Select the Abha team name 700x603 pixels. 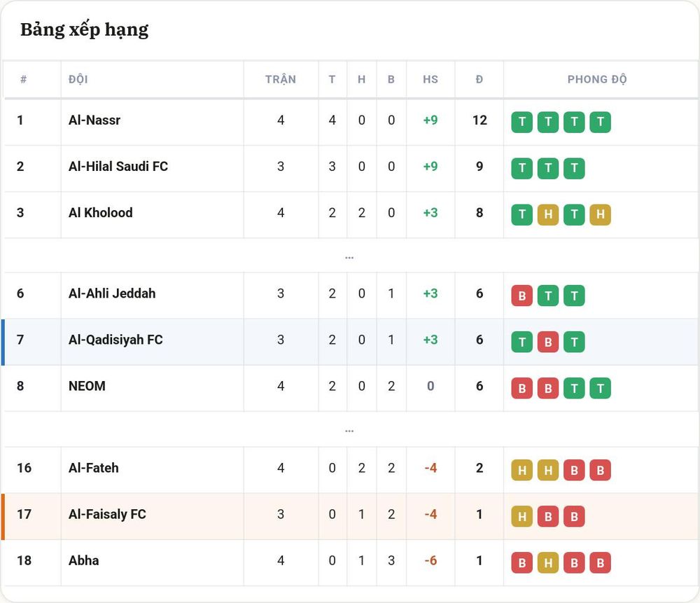pos(83,560)
